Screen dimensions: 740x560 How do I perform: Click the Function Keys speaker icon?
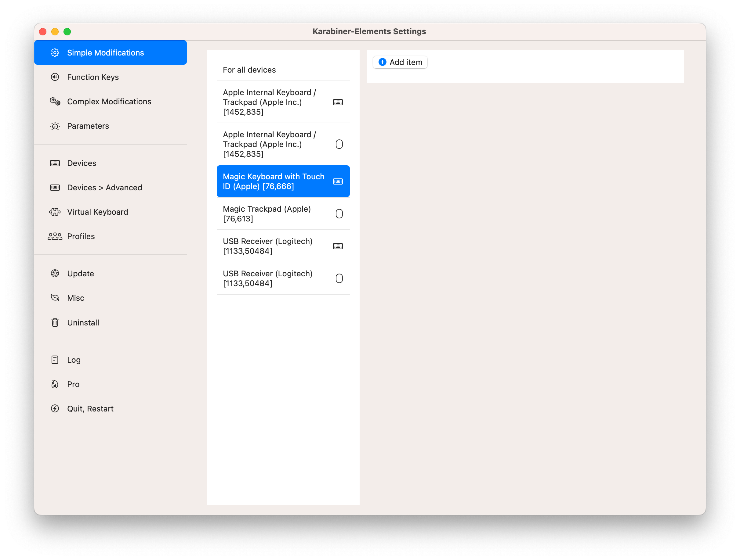pyautogui.click(x=55, y=77)
